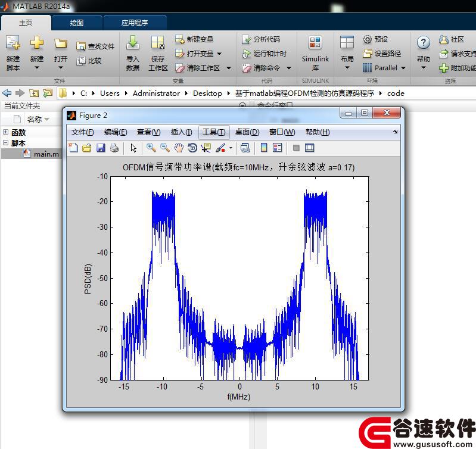Open the Parallel dropdown
Screen dimensions: 476x449
[x=403, y=68]
